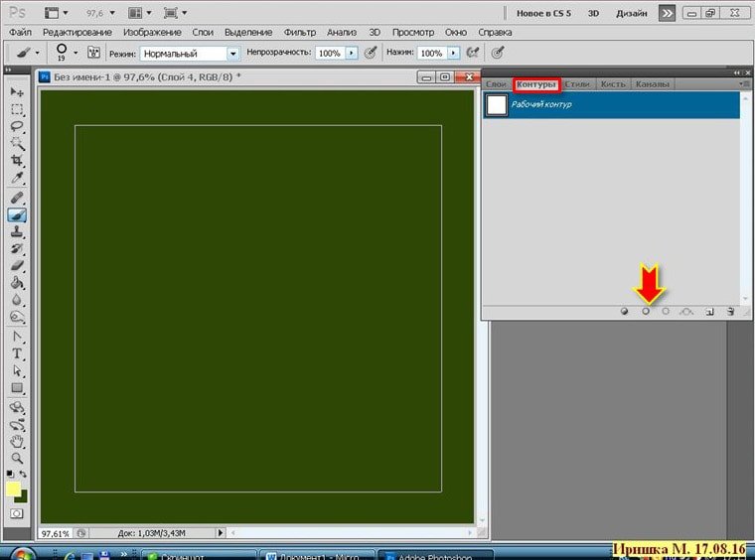Image resolution: width=755 pixels, height=560 pixels.
Task: Toggle Quick Mask mode button
Action: point(17,513)
